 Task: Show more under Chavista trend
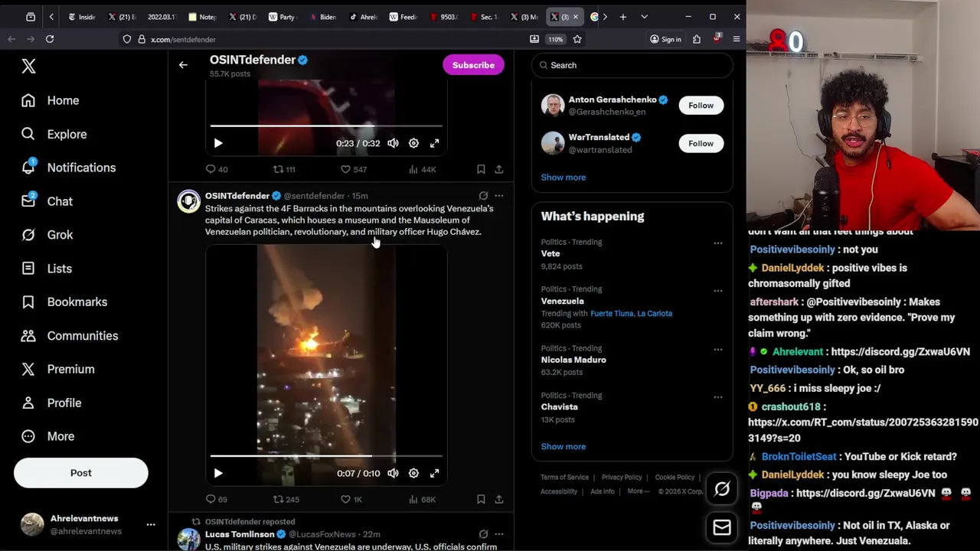(x=563, y=446)
